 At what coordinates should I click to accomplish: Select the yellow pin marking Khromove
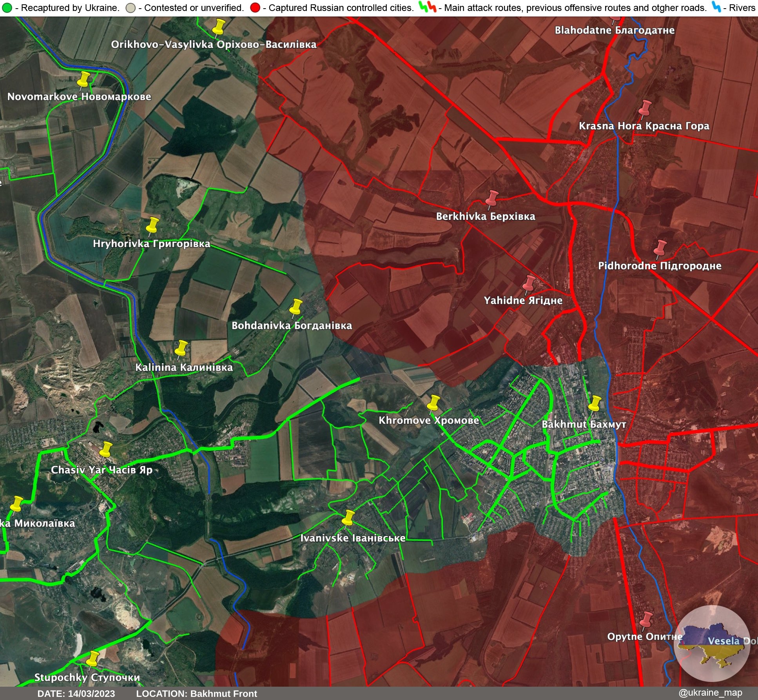[433, 402]
